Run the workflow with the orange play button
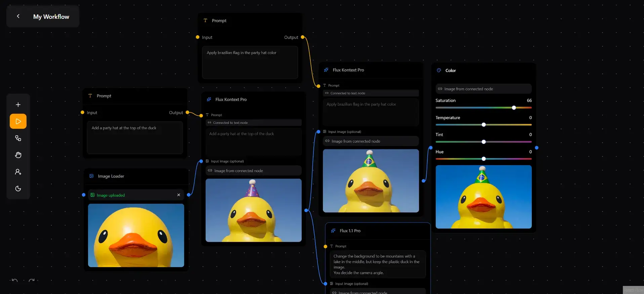 pyautogui.click(x=18, y=121)
